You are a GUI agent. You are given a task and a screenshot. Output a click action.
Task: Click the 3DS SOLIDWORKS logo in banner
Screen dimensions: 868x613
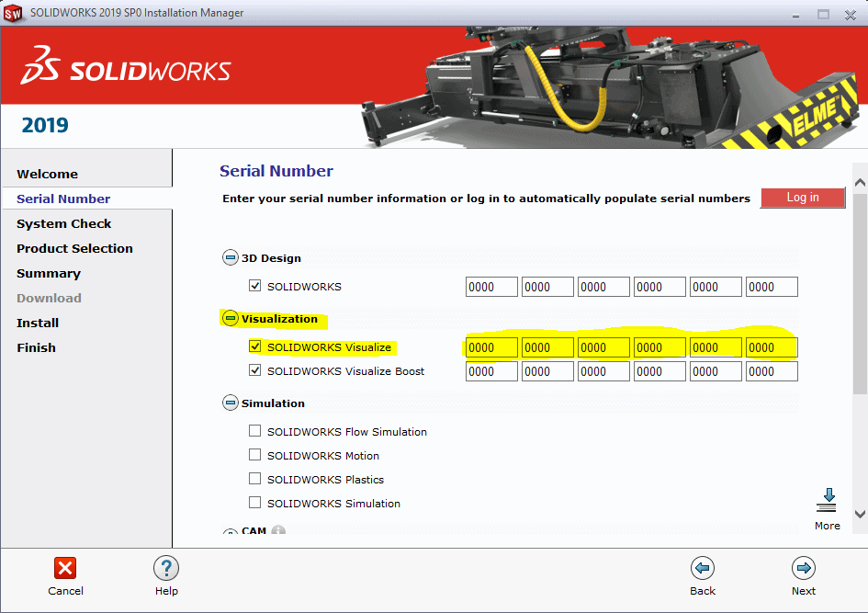pyautogui.click(x=125, y=66)
